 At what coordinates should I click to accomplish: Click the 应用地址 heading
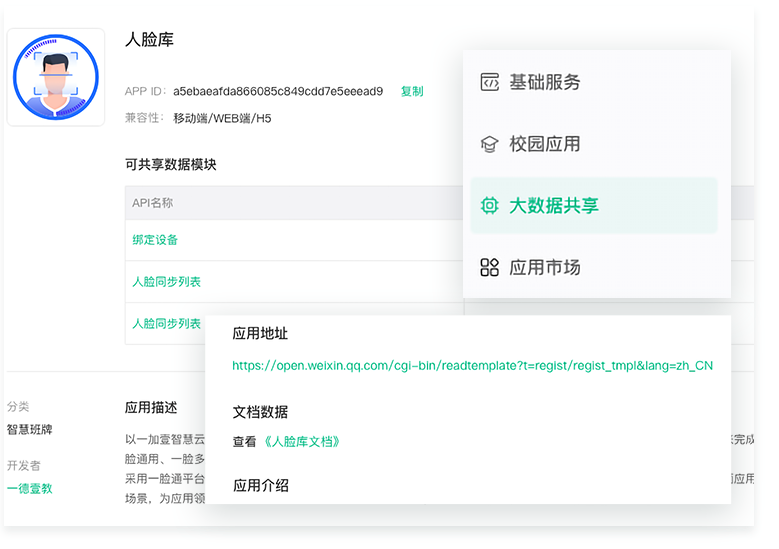coord(260,333)
